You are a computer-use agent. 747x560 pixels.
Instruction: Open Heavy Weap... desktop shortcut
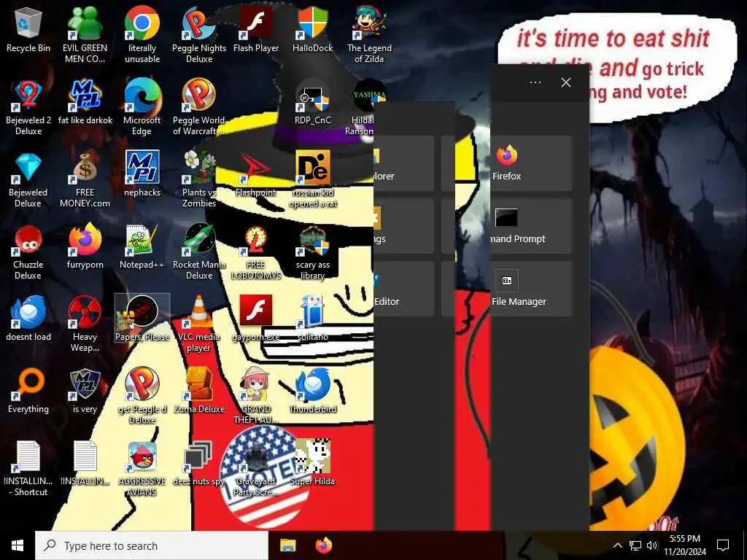(85, 324)
